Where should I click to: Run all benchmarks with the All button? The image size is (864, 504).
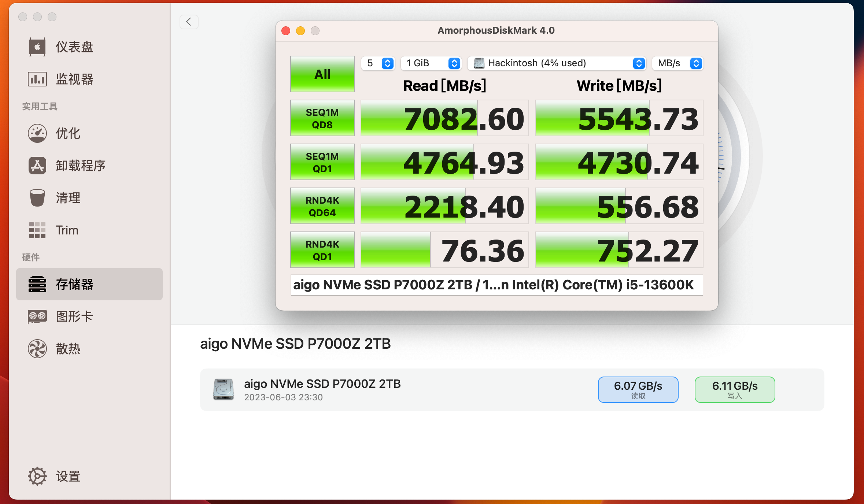(x=322, y=74)
